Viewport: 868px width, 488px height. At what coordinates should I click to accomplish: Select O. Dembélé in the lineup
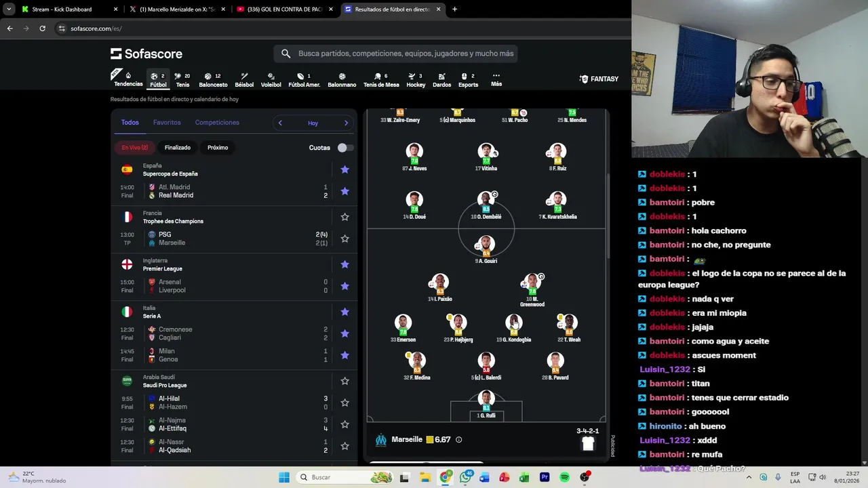pyautogui.click(x=486, y=206)
